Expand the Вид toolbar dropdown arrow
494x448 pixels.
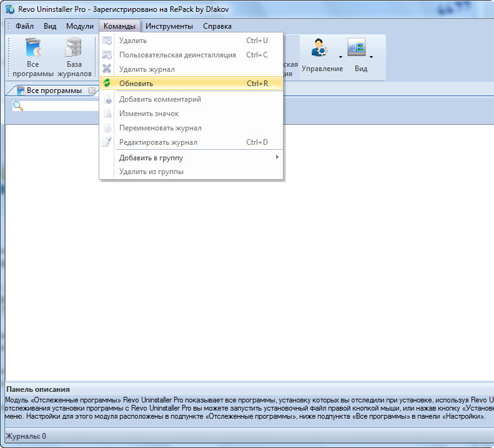point(371,57)
